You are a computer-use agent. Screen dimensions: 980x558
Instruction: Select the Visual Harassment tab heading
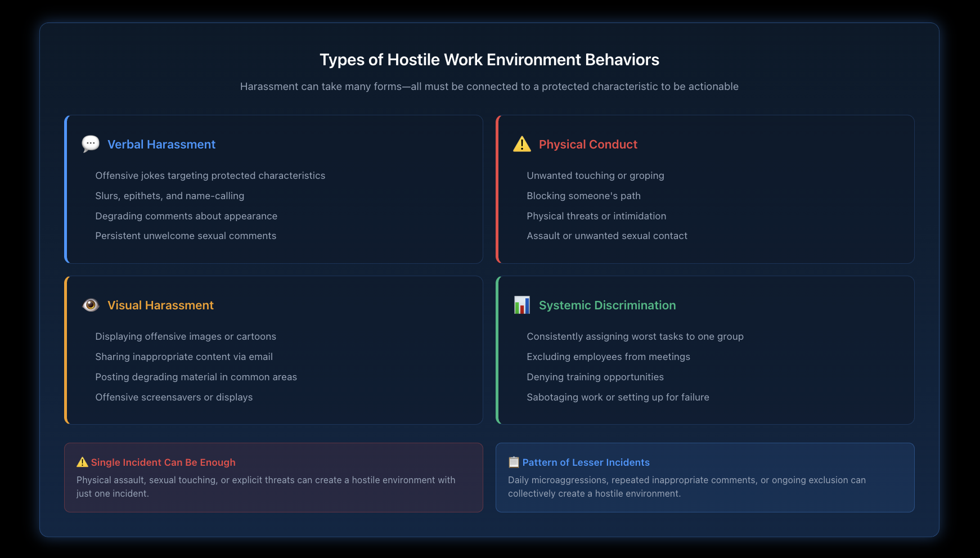[x=160, y=305]
